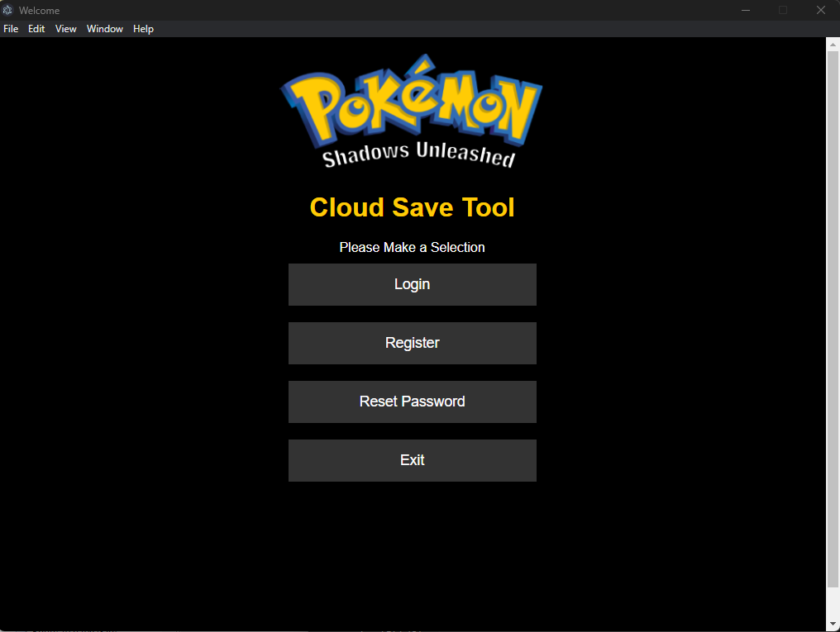Image resolution: width=840 pixels, height=632 pixels.
Task: Open the Edit menu
Action: tap(36, 29)
